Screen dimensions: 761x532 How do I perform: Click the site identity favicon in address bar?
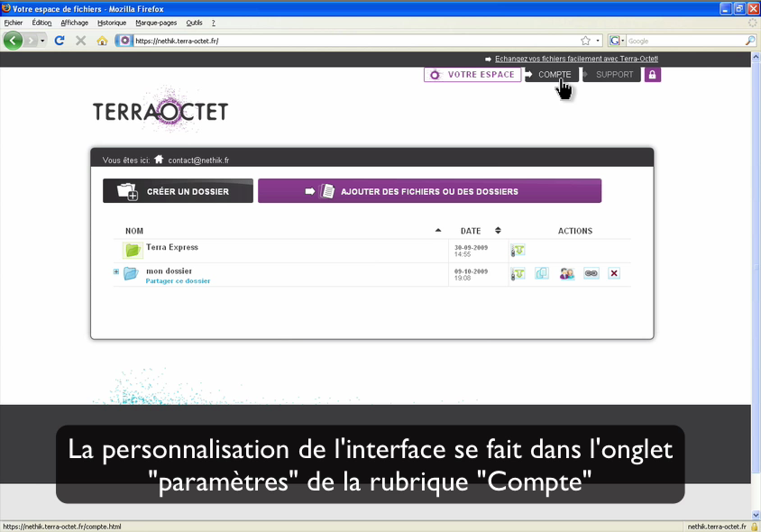pyautogui.click(x=124, y=41)
